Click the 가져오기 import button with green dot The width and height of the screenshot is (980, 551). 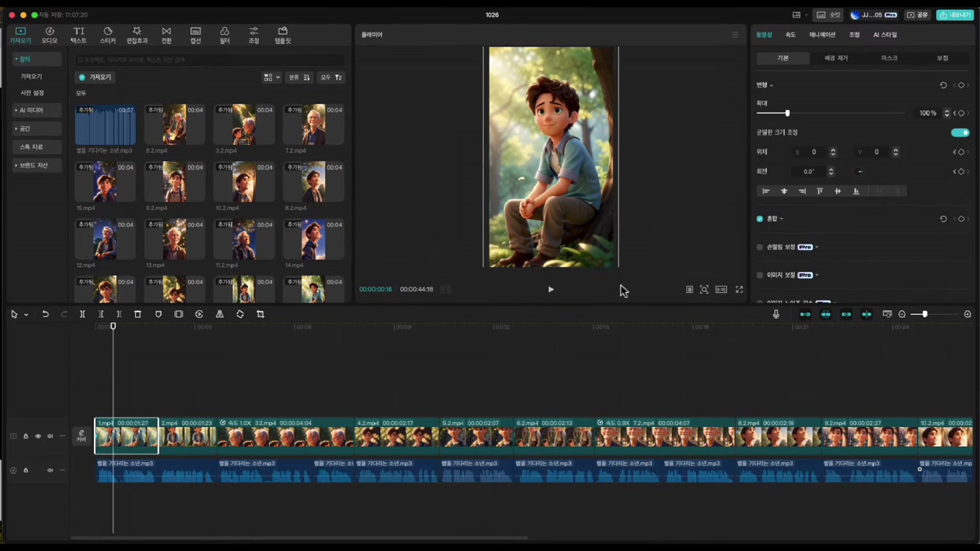coord(95,77)
